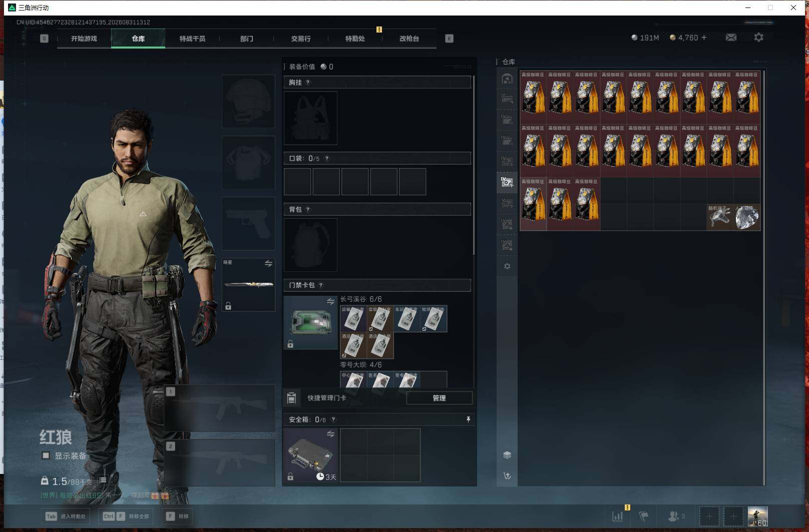Click the help icon next to 门禁卡包
The width and height of the screenshot is (809, 532).
point(320,285)
